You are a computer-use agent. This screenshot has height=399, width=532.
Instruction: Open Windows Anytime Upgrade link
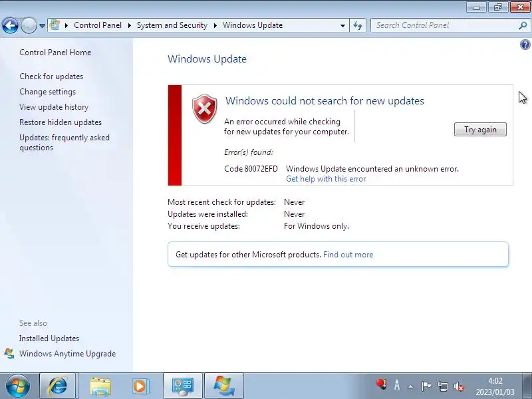68,354
